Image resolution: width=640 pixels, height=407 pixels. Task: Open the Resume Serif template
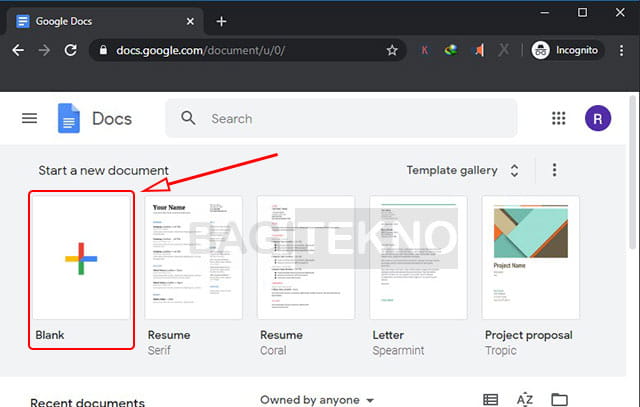click(193, 258)
